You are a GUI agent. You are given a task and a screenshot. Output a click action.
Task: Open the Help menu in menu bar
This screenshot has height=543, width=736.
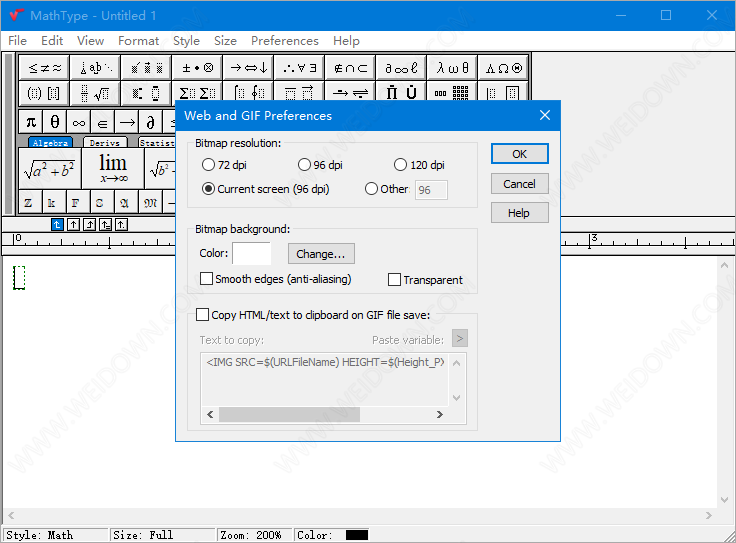pos(346,41)
